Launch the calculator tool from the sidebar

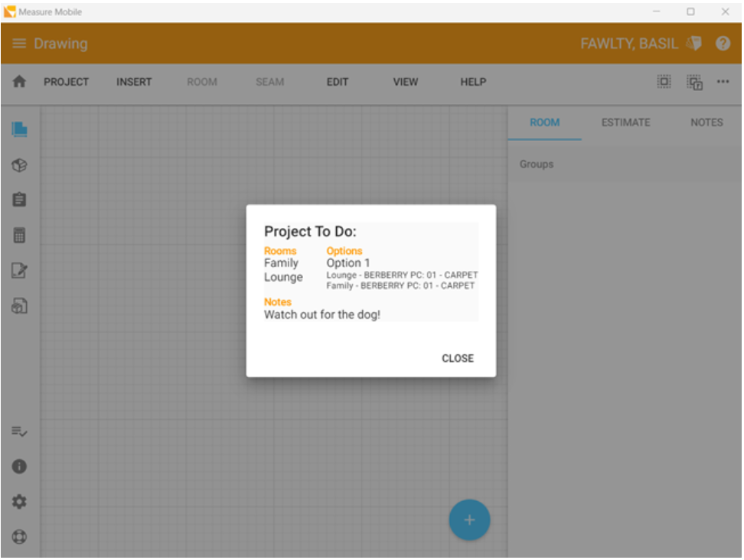[x=18, y=234]
